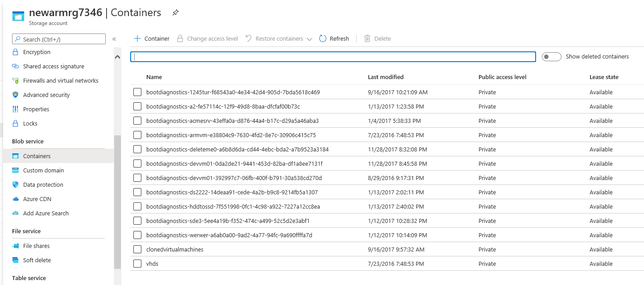Enable Show deleted containers
The width and height of the screenshot is (644, 285).
[x=552, y=56]
